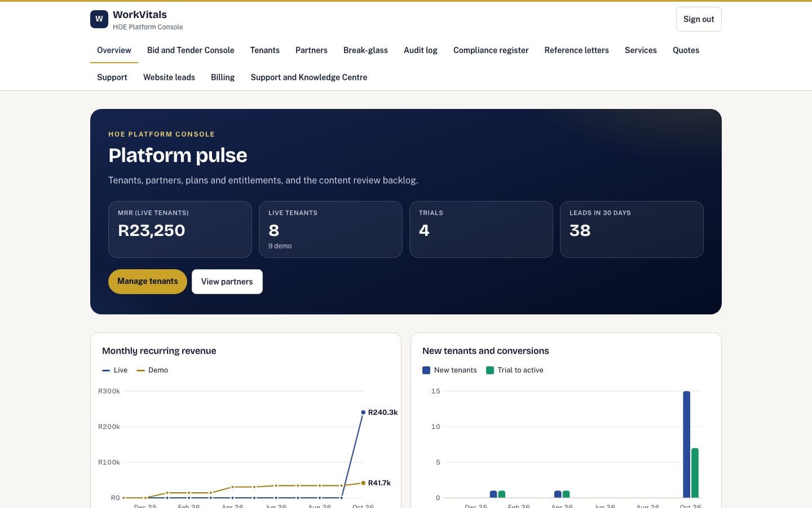This screenshot has height=508, width=812.
Task: Toggle the Demo series legend entry
Action: [152, 370]
